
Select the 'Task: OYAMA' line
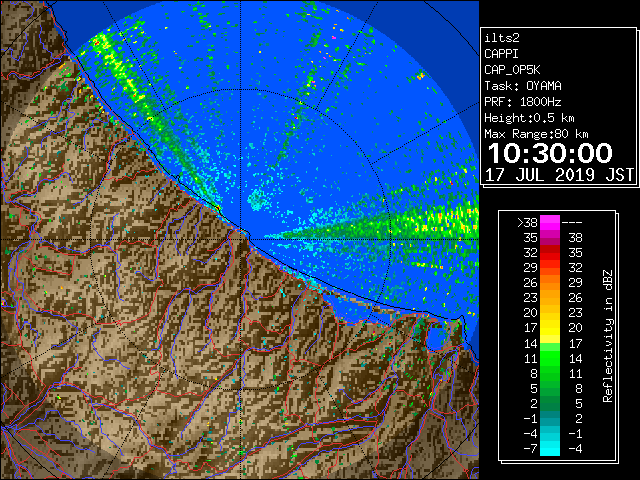pyautogui.click(x=523, y=86)
